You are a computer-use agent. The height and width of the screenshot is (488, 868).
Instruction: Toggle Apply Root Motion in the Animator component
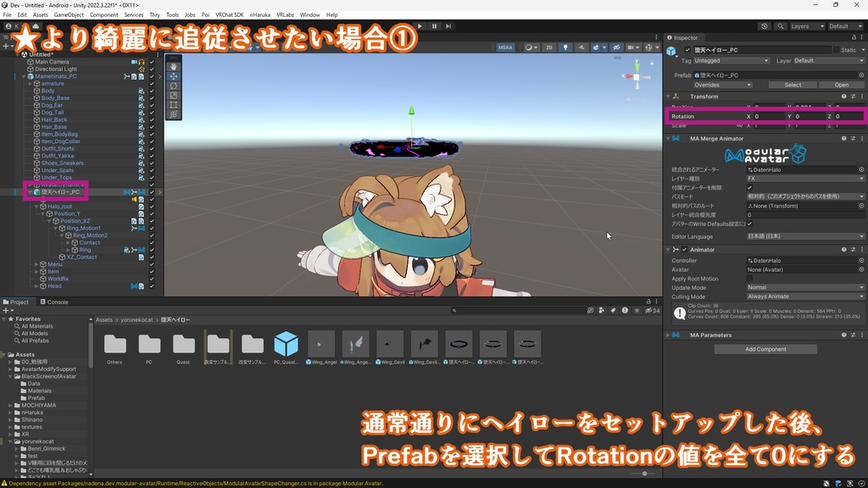click(x=750, y=279)
